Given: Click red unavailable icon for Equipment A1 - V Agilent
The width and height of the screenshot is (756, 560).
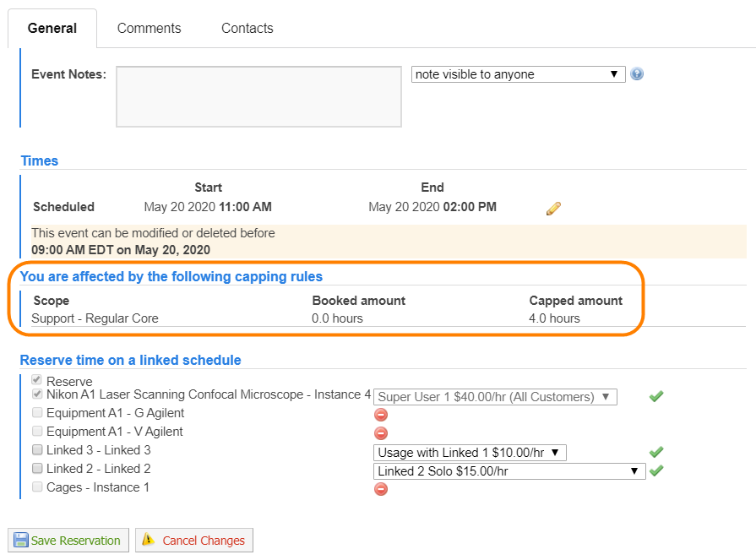Looking at the screenshot, I should click(x=381, y=433).
